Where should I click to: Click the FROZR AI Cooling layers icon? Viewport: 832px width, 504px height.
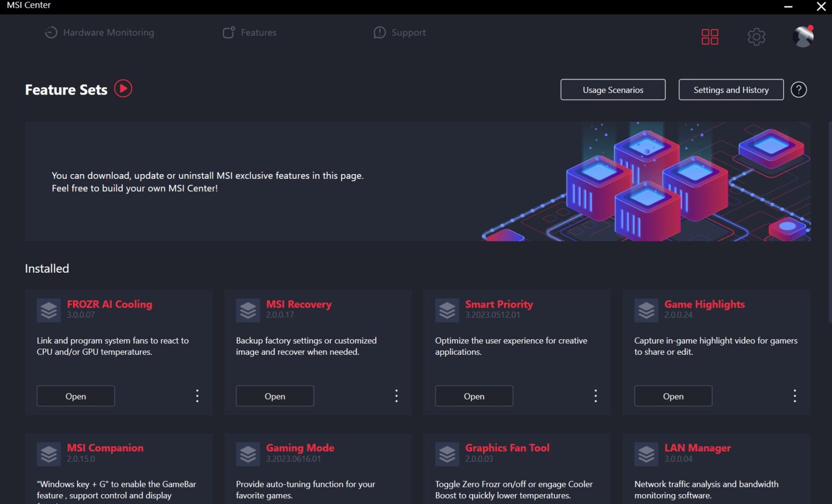click(49, 310)
